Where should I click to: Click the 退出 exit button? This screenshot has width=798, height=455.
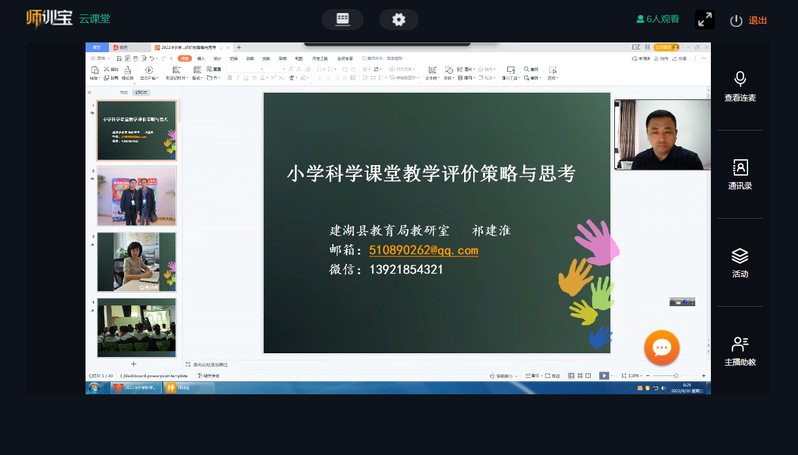click(749, 20)
